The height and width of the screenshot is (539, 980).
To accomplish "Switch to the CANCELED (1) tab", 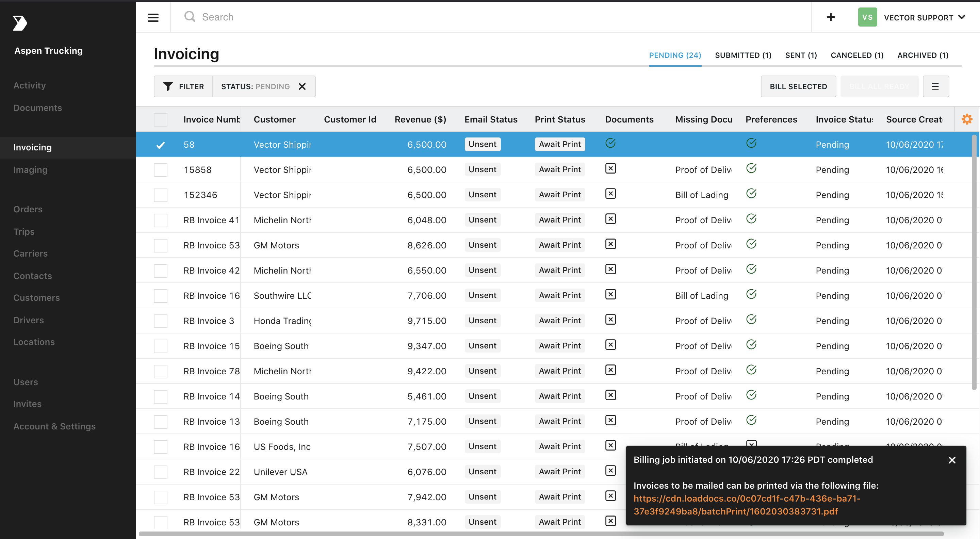I will click(857, 55).
